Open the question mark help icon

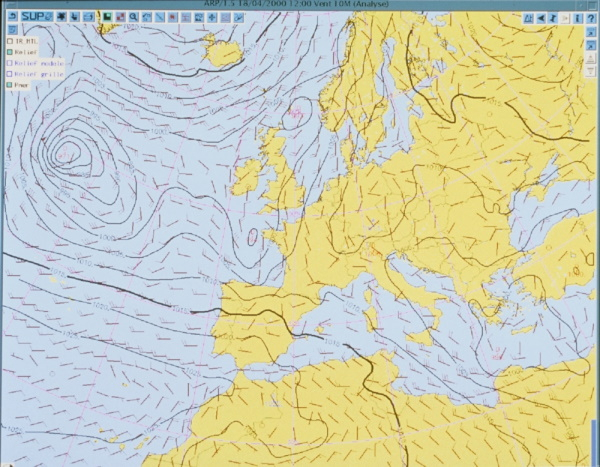point(590,18)
